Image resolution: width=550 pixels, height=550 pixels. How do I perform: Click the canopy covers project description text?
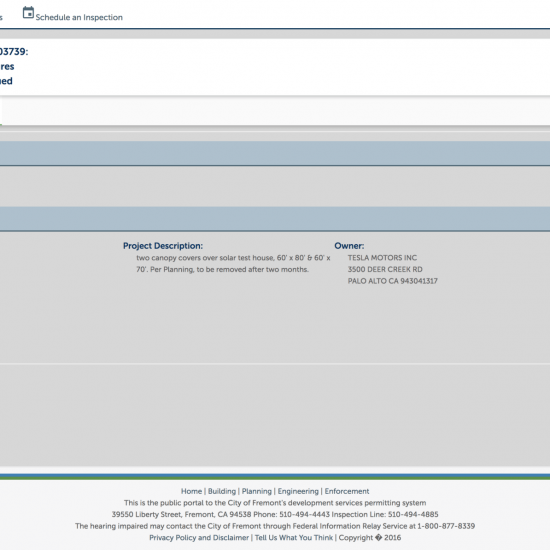233,263
